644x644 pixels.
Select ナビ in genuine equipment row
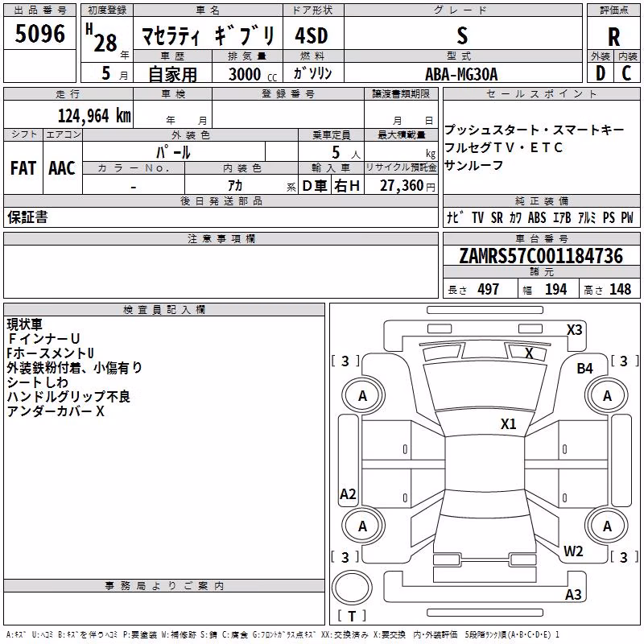pos(455,217)
